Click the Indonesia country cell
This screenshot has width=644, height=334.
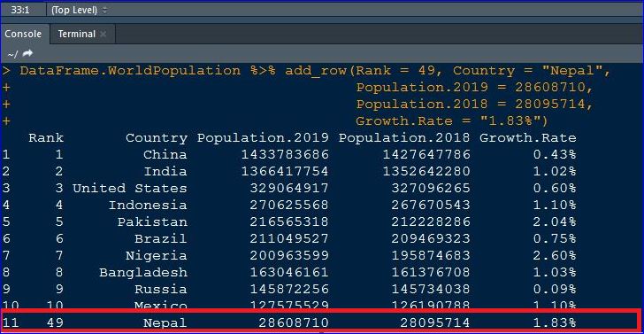pyautogui.click(x=148, y=205)
